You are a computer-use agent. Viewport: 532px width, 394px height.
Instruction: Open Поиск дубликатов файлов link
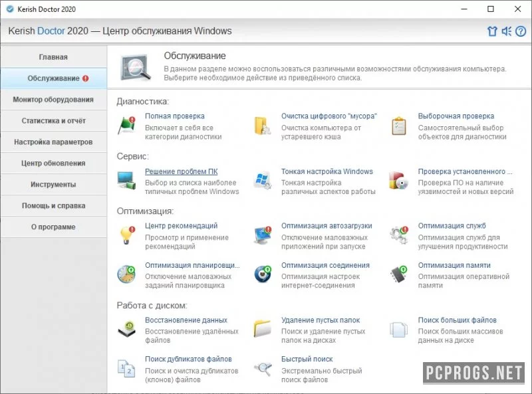click(x=188, y=359)
